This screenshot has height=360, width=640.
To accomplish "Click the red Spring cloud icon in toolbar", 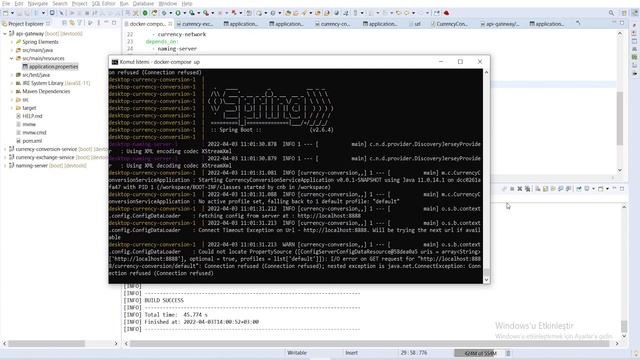I will (446, 13).
